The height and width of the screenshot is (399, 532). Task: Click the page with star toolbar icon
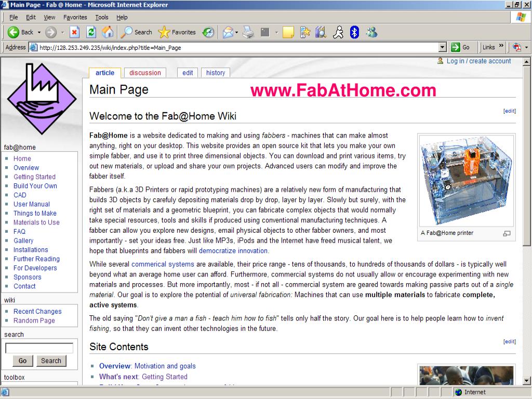305,32
